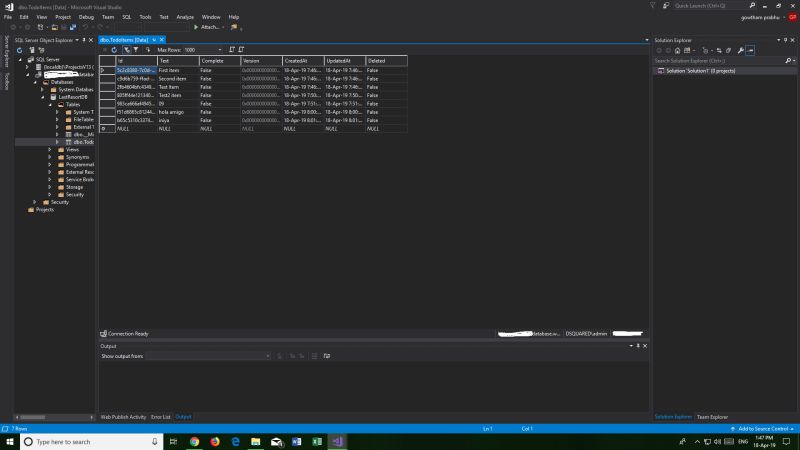Expand the System Databases folder
Screen dimensions: 800x450
[42, 90]
